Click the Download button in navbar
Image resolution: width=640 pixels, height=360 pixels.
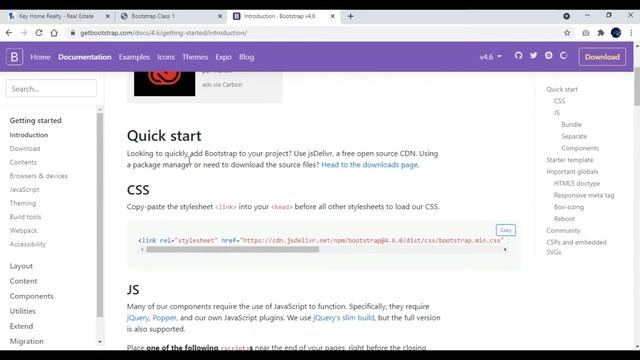tap(602, 57)
